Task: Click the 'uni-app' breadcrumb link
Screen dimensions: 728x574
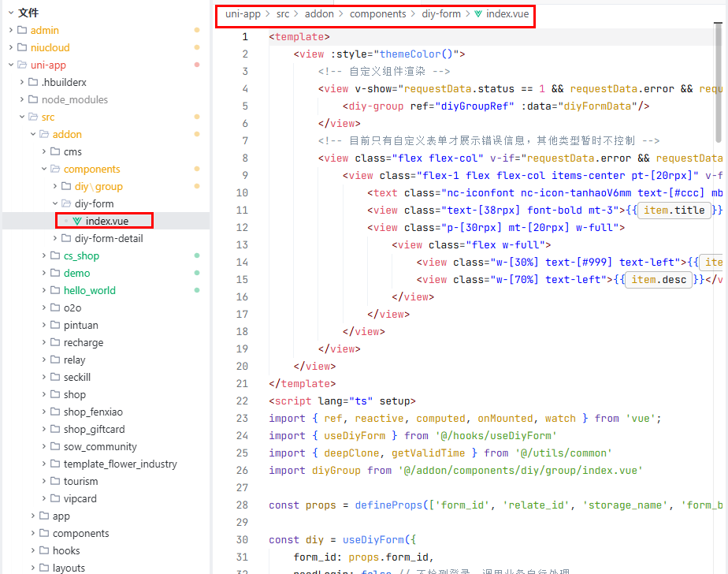Action: [243, 14]
